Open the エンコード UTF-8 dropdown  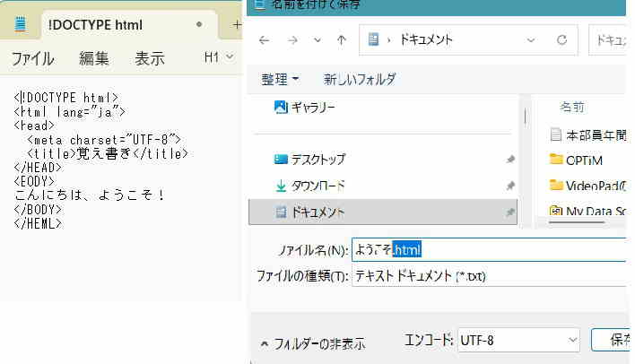pos(518,340)
